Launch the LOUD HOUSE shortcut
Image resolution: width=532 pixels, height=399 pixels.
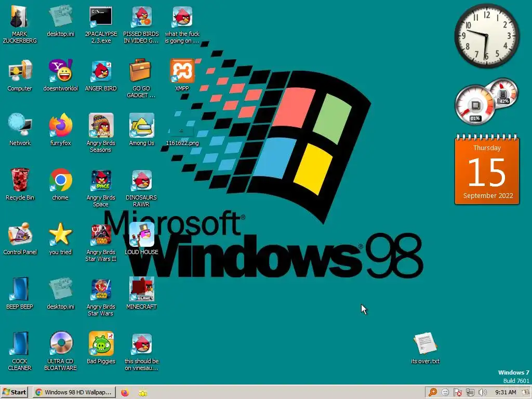141,234
